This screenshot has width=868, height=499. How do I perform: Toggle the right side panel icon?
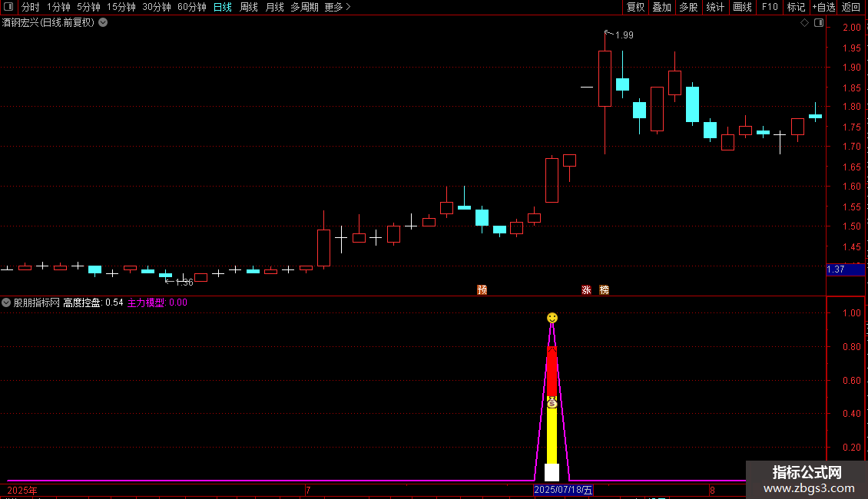tap(819, 23)
